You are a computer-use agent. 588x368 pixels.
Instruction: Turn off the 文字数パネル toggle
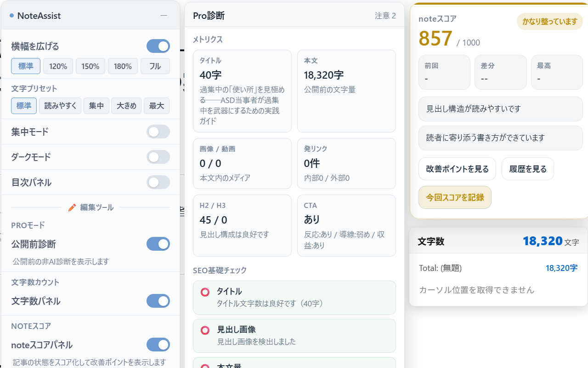click(x=158, y=301)
